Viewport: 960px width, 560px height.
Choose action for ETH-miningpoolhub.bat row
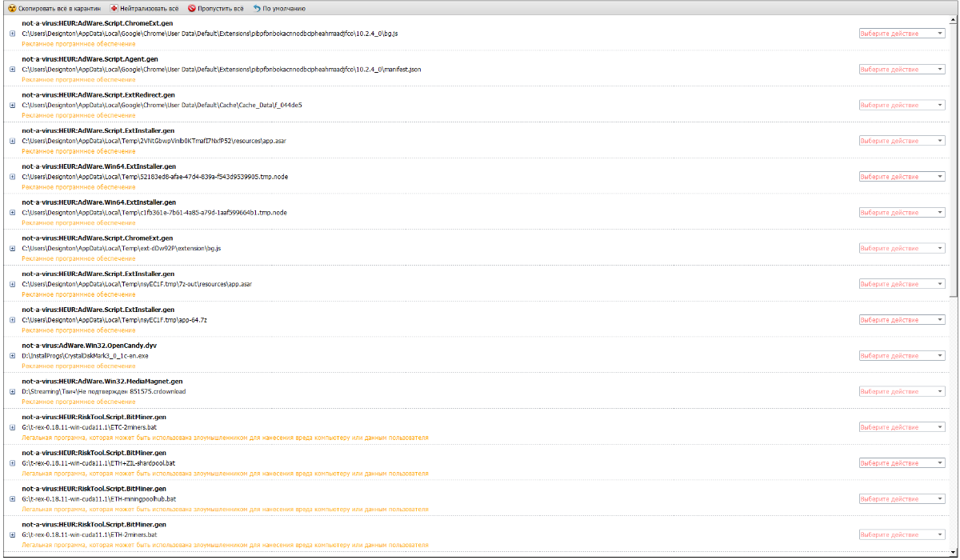[x=902, y=498]
